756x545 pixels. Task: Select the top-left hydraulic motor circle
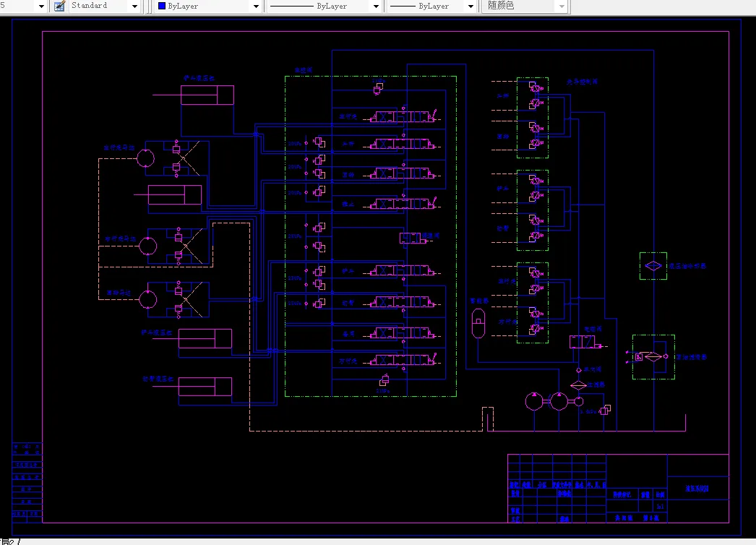click(x=145, y=158)
